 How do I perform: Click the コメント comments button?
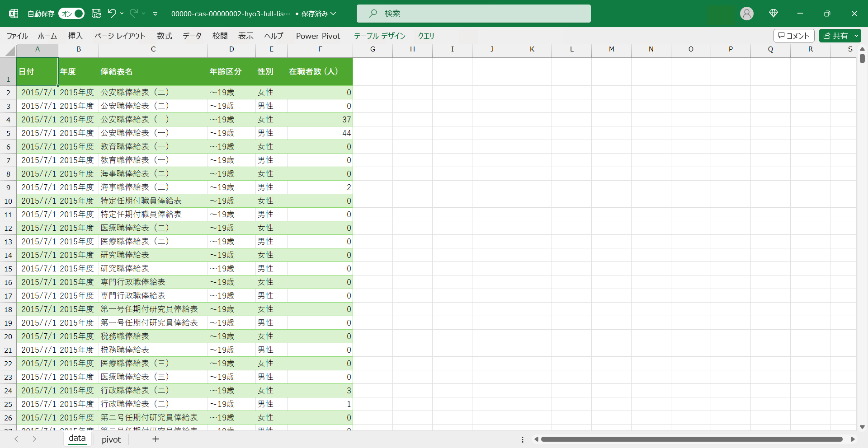793,36
